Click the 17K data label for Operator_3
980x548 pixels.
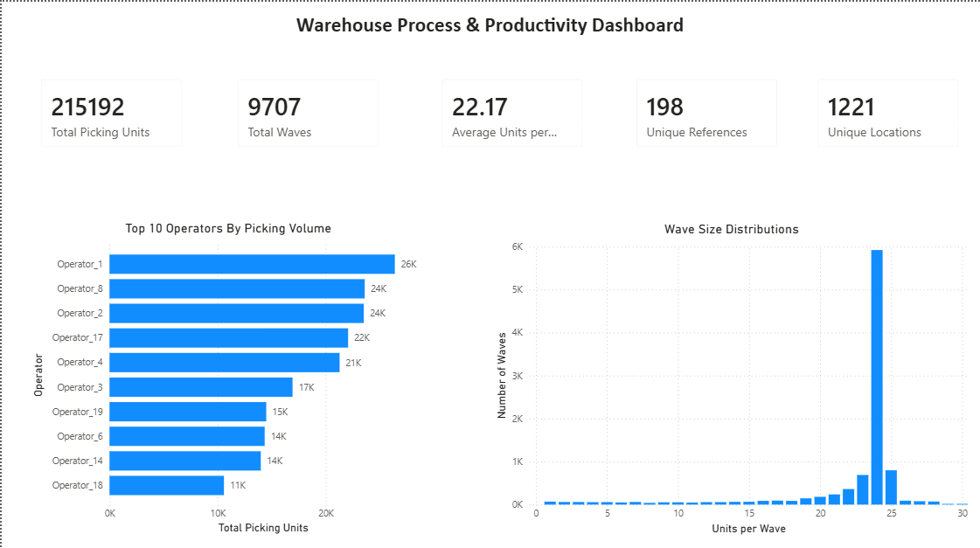point(306,387)
